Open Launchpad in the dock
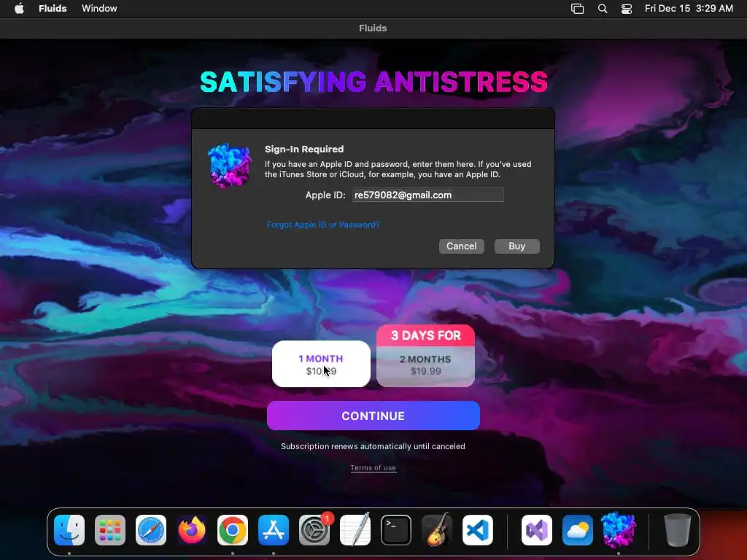 click(110, 530)
